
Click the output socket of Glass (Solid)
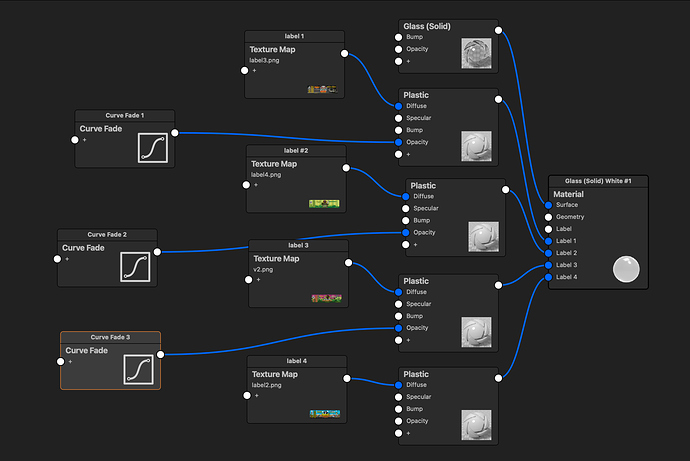click(498, 30)
